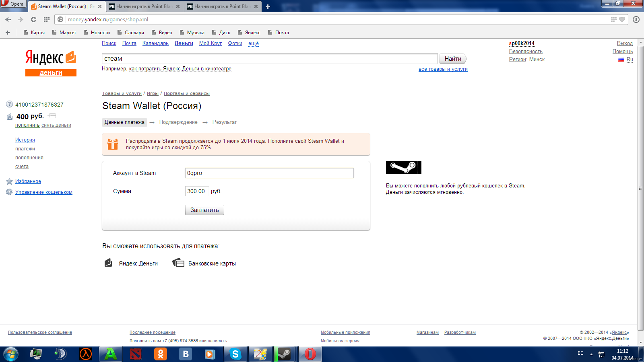
Task: Open the История link
Action: point(25,140)
